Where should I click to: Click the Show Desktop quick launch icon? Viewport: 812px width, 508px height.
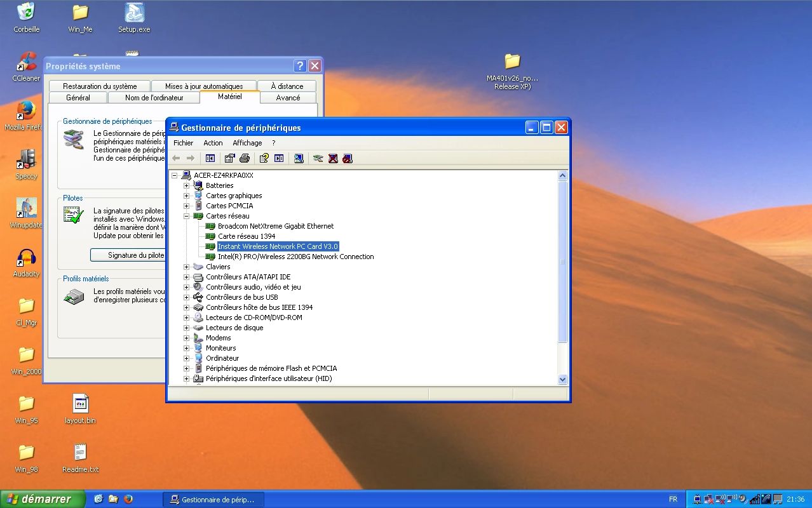click(x=98, y=499)
